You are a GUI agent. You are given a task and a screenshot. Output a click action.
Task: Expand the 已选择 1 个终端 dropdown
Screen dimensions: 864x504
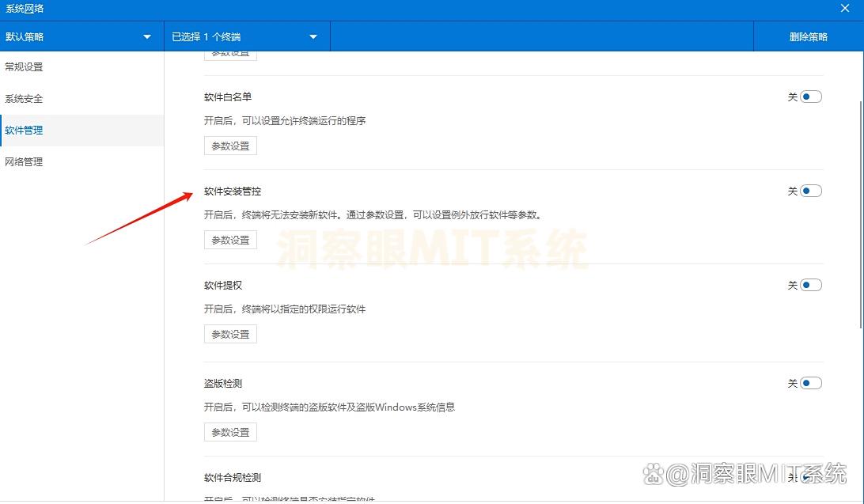248,37
